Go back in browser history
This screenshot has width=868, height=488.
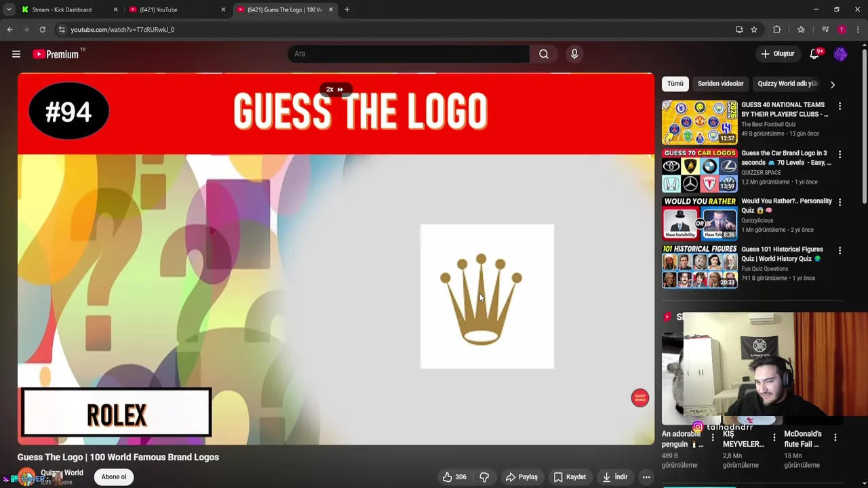click(x=9, y=29)
